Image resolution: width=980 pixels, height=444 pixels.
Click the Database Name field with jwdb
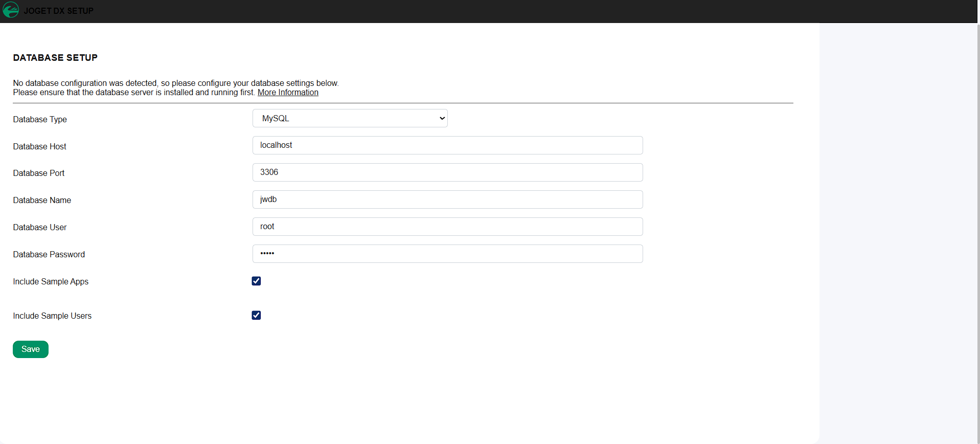click(448, 199)
